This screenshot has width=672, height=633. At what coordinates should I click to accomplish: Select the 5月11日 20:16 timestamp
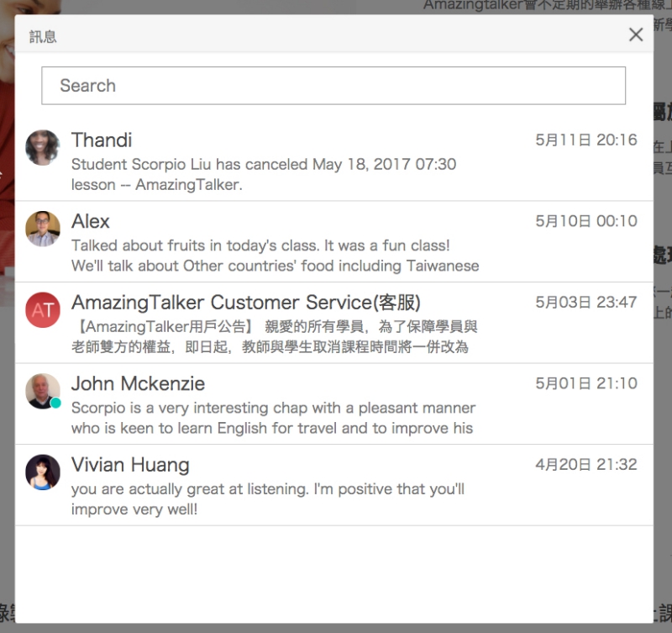point(585,140)
